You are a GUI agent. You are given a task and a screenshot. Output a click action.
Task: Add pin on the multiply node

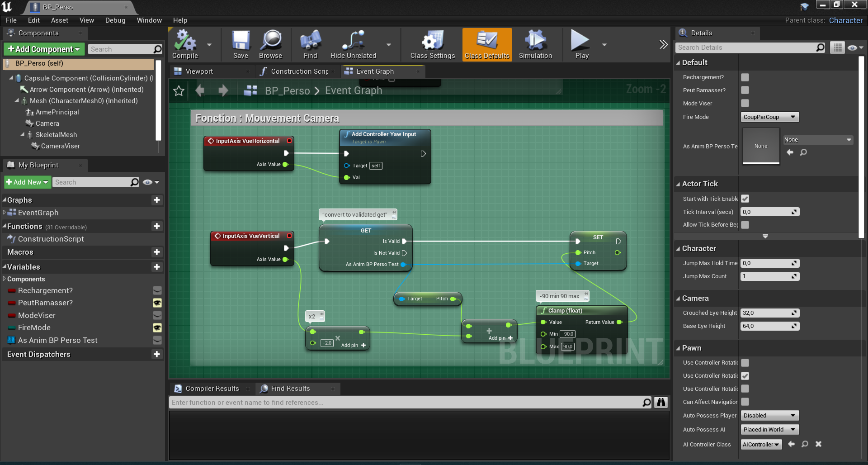[353, 345]
